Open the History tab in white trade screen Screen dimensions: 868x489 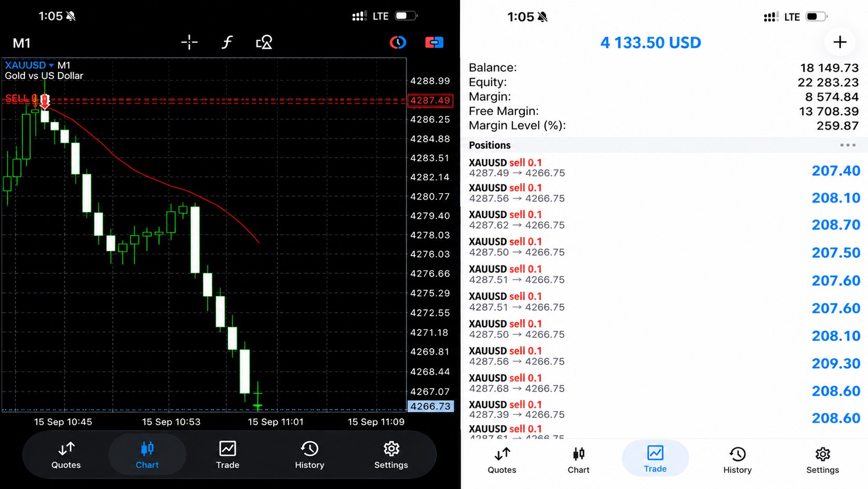click(737, 460)
